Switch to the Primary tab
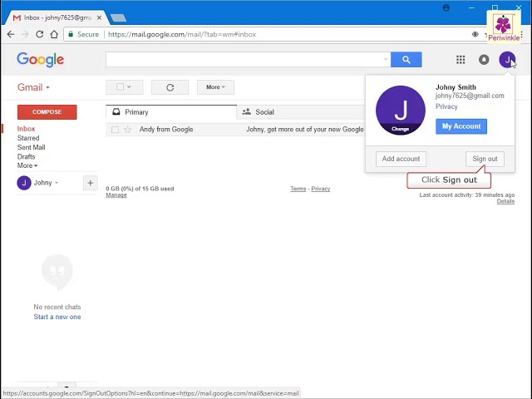 (x=171, y=112)
